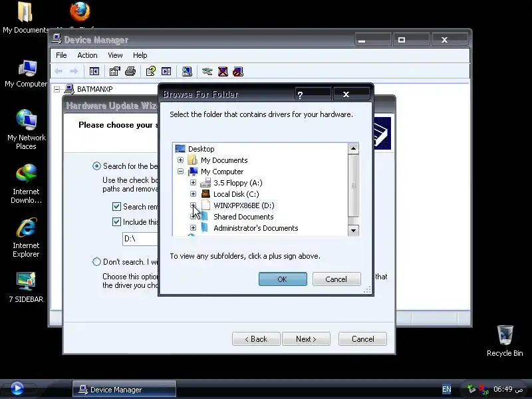Click the Update Driver toolbar icon
Image resolution: width=532 pixels, height=399 pixels.
(207, 71)
